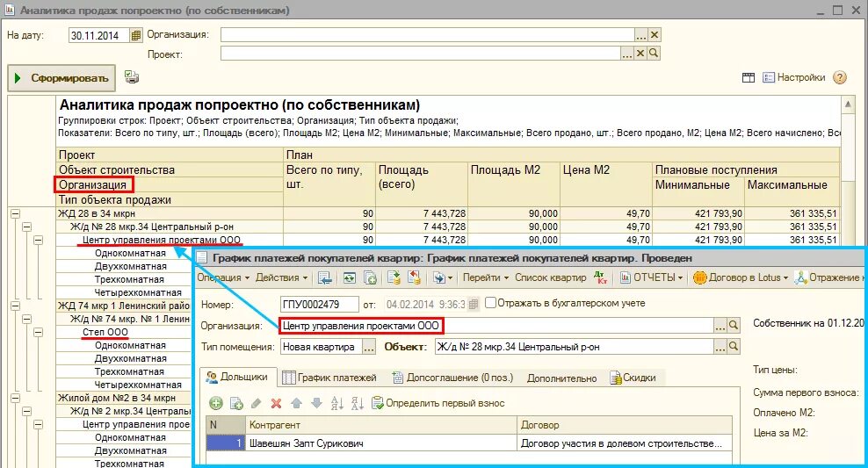Collapse the Ж/д № 28 мкр.34 Центральный р-он node
Viewport: 868px width, 468px height.
coord(26,227)
